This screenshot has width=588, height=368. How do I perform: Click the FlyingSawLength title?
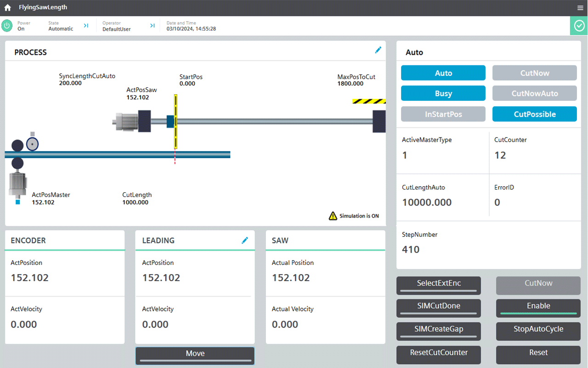click(43, 7)
